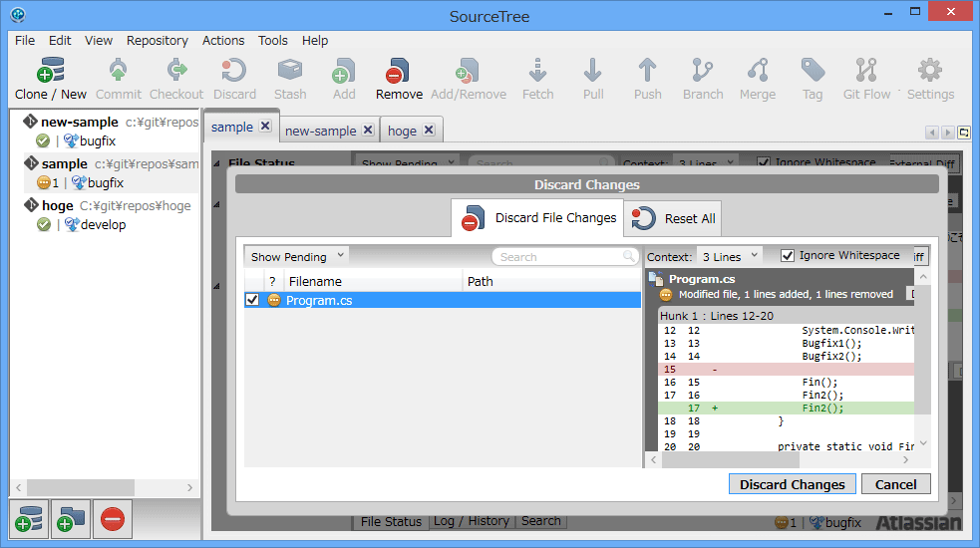Click the red remove bookmark button at bottom
Image resolution: width=980 pixels, height=548 pixels.
[x=113, y=519]
